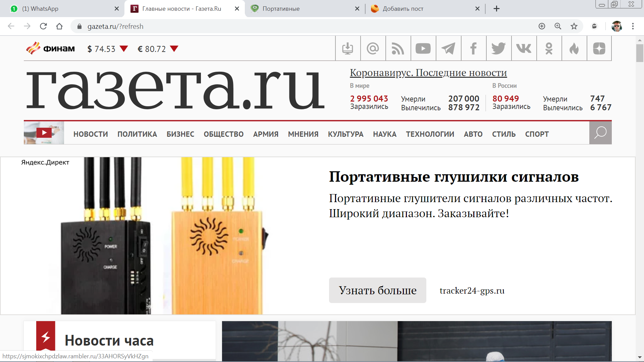Close the Портативные tab

[x=357, y=9]
